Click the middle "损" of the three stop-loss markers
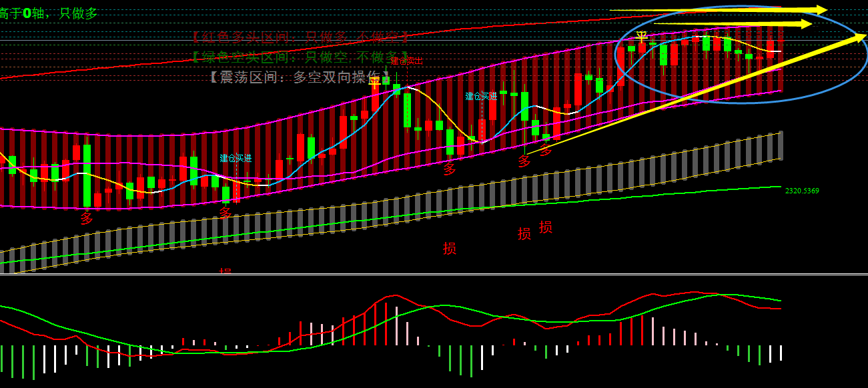Screen dimensions: 868x388 click(524, 233)
